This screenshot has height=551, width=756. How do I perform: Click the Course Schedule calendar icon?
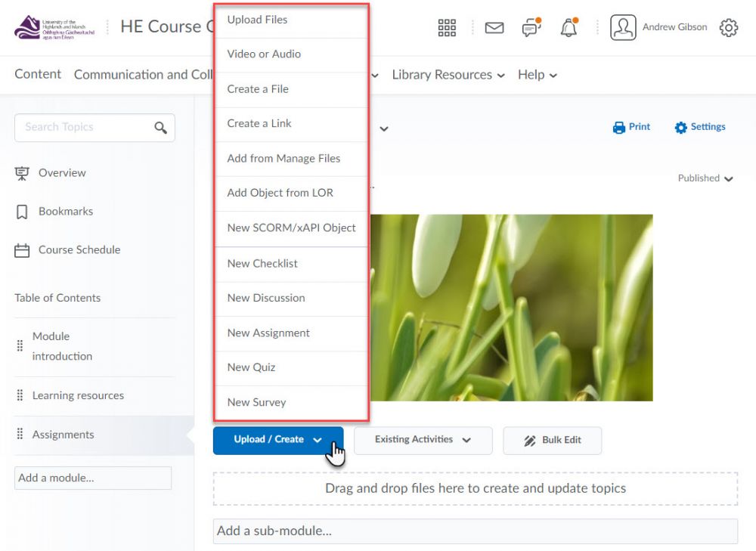[22, 250]
